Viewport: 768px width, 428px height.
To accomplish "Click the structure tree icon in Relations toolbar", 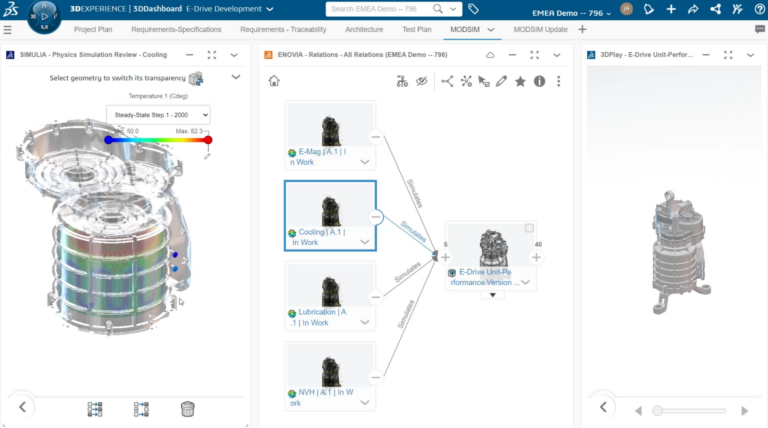I will pos(402,81).
